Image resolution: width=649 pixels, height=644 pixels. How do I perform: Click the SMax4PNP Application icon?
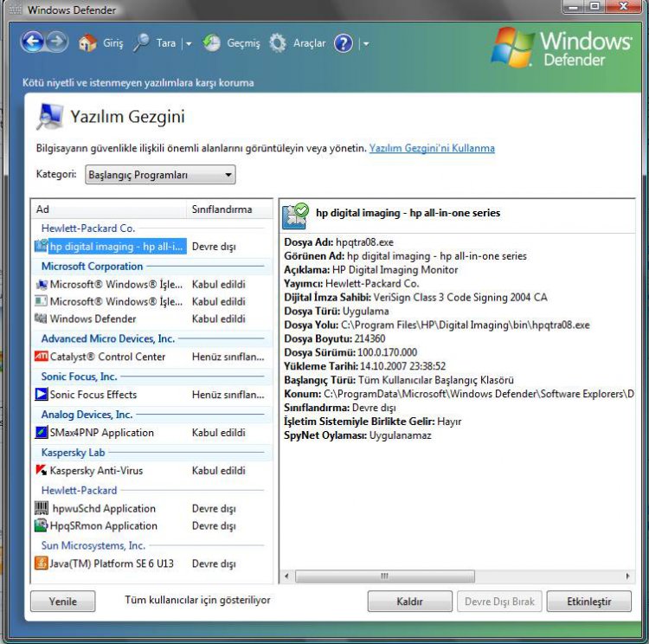[x=41, y=432]
